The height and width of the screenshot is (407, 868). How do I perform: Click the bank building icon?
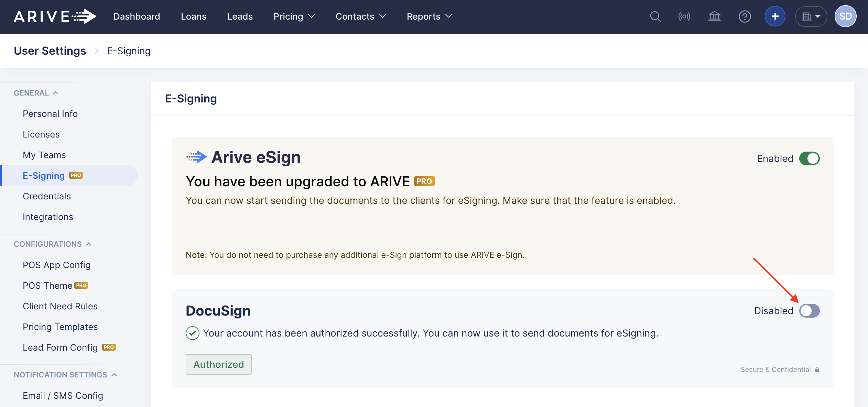pos(714,16)
